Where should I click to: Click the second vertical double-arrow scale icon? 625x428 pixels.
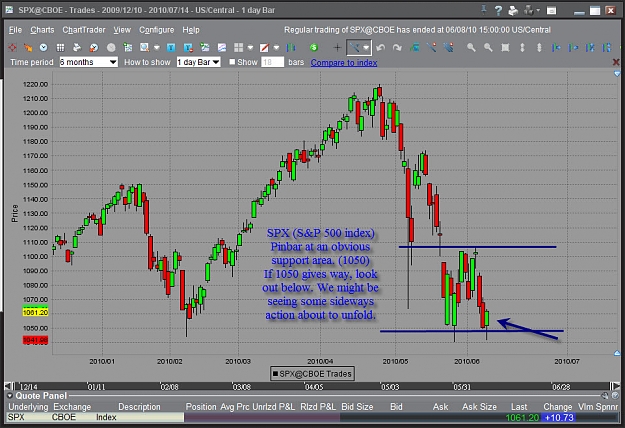pos(539,48)
